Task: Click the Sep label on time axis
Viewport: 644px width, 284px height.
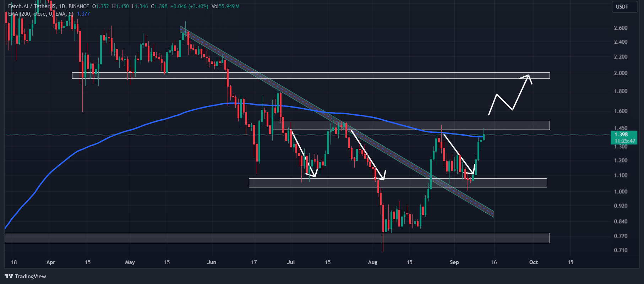Action: click(454, 262)
